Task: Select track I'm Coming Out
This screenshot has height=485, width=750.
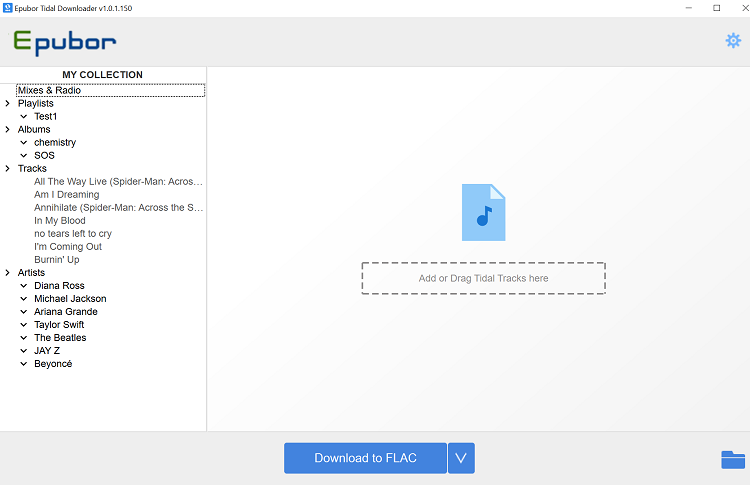Action: pos(68,246)
